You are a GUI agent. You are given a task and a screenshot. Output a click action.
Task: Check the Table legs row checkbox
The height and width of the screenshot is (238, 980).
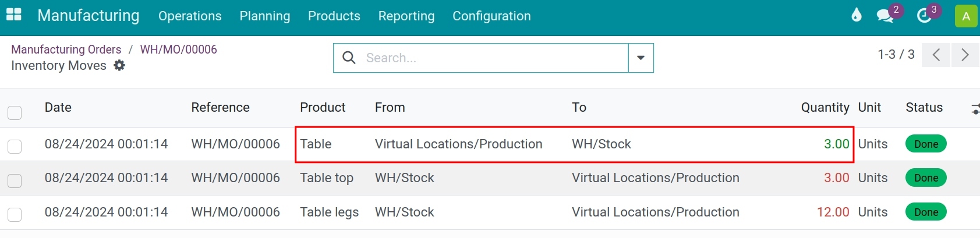coord(15,214)
